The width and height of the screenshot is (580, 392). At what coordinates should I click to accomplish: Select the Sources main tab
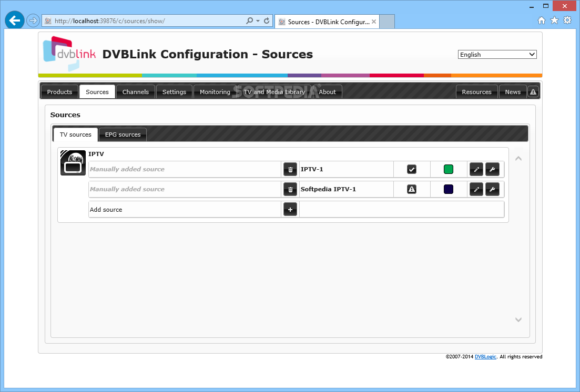click(97, 92)
